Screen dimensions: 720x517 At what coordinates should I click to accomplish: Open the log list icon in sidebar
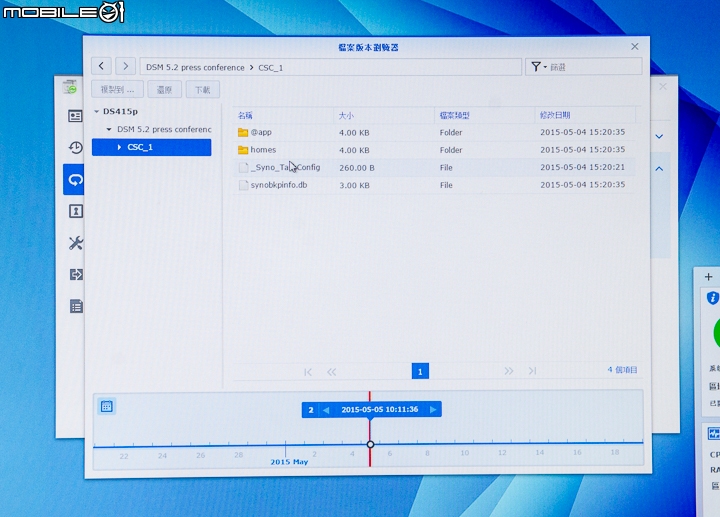coord(76,306)
